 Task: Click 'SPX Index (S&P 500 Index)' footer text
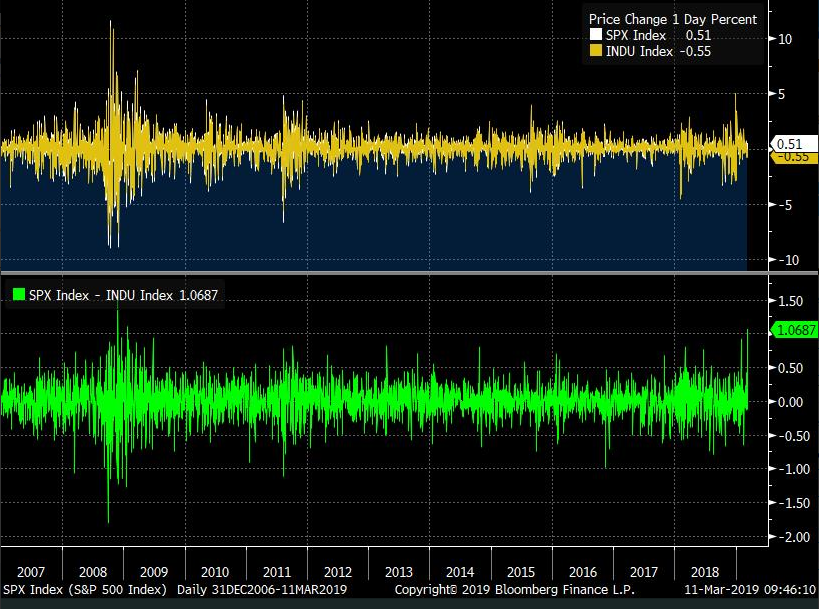pos(85,590)
